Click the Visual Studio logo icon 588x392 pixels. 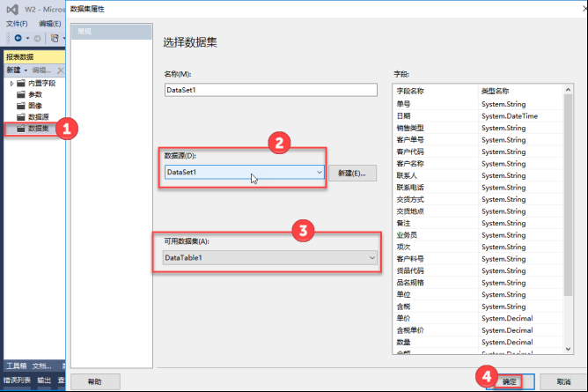coord(12,9)
